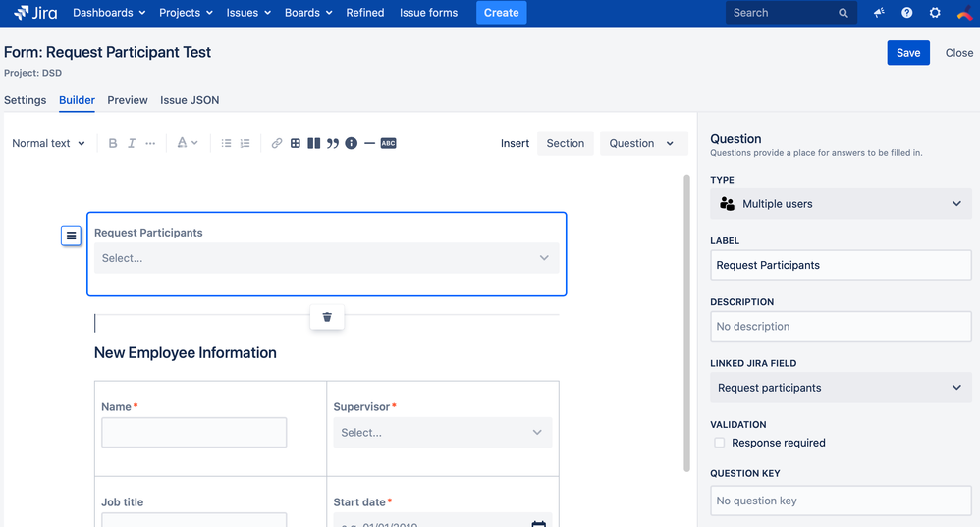Open the Boards menu
The image size is (980, 527).
(x=308, y=13)
